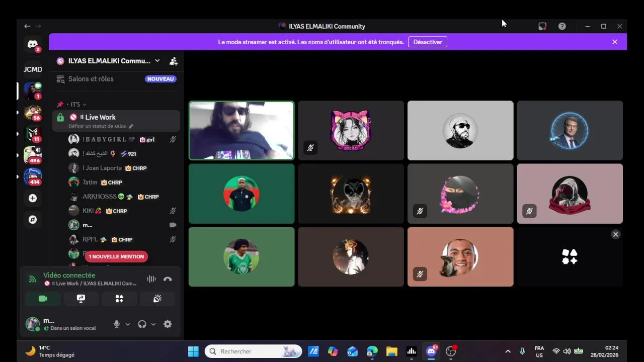Click the Edge browser taskbar icon

click(x=372, y=351)
